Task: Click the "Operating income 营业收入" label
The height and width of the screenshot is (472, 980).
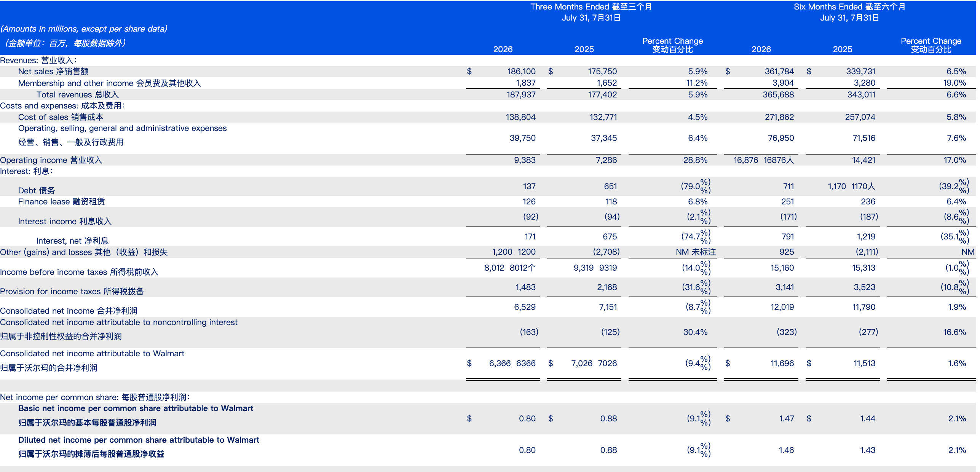Action: coord(51,160)
